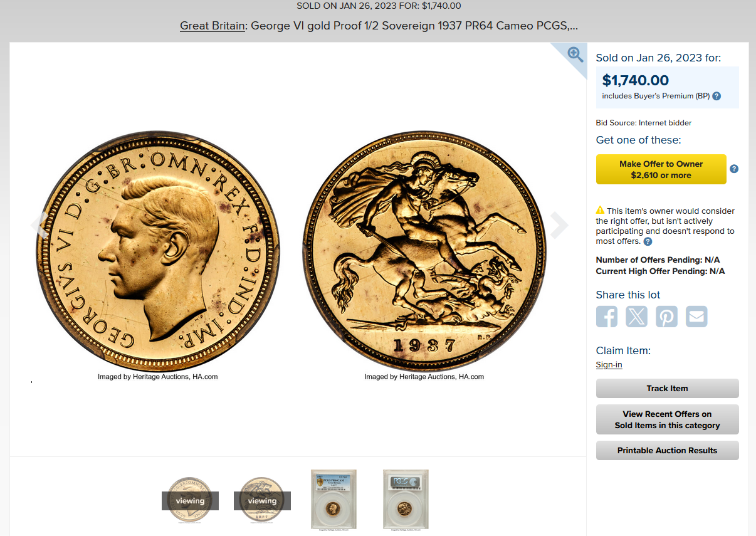Open PCGS slab back thumbnail

tap(406, 500)
